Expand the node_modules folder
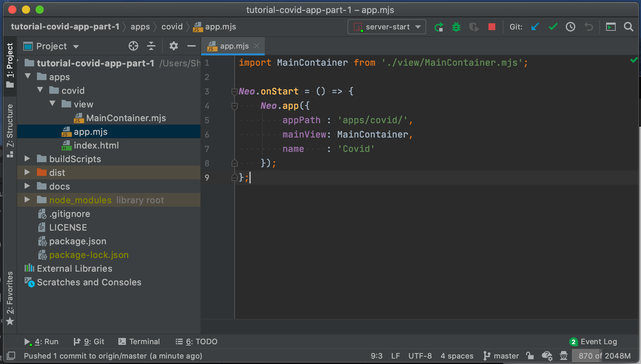Viewport: 641px width, 364px height. [27, 200]
